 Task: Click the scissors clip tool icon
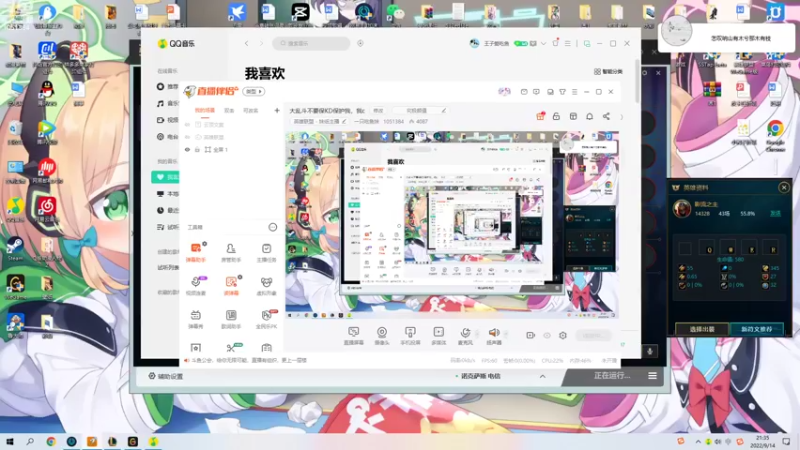(231, 347)
